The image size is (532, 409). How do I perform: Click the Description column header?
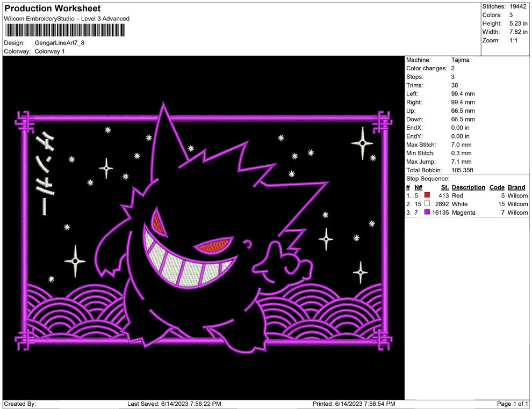468,187
